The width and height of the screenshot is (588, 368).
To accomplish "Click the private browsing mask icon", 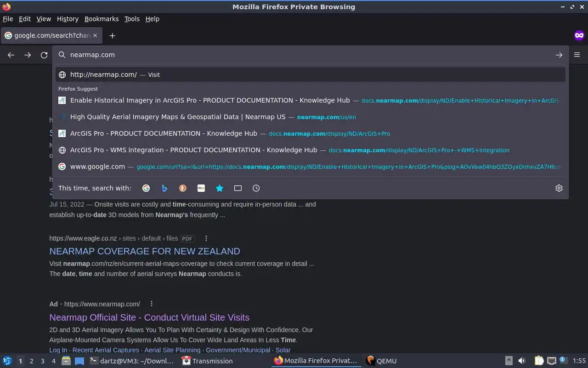I will [x=579, y=35].
